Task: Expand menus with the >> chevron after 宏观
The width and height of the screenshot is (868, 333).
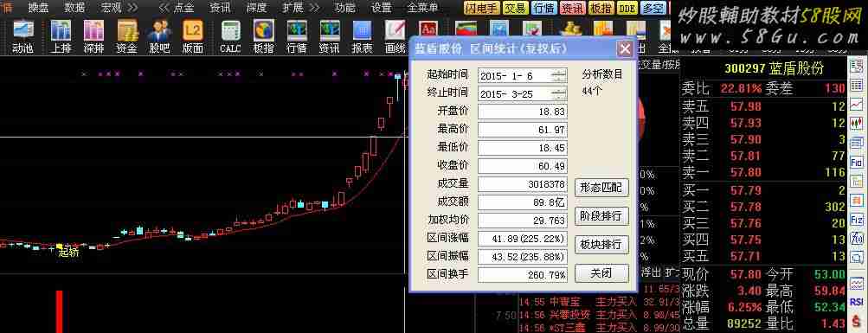Action: coord(132,8)
